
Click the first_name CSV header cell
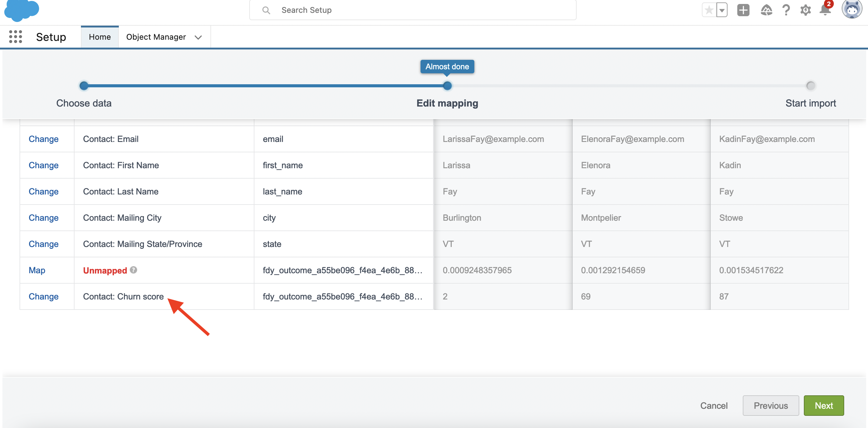[x=343, y=165]
